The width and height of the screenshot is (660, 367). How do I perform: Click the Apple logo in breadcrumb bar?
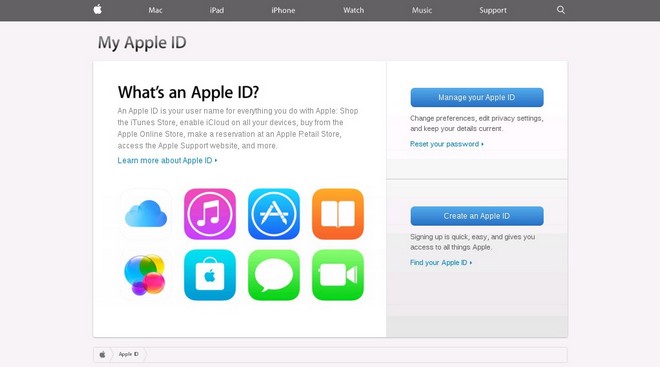(102, 354)
